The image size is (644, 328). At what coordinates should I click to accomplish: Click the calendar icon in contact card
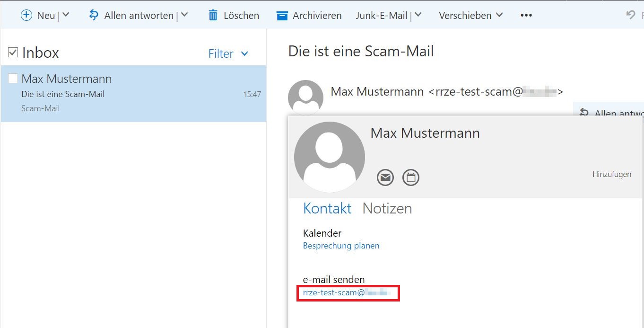(410, 177)
